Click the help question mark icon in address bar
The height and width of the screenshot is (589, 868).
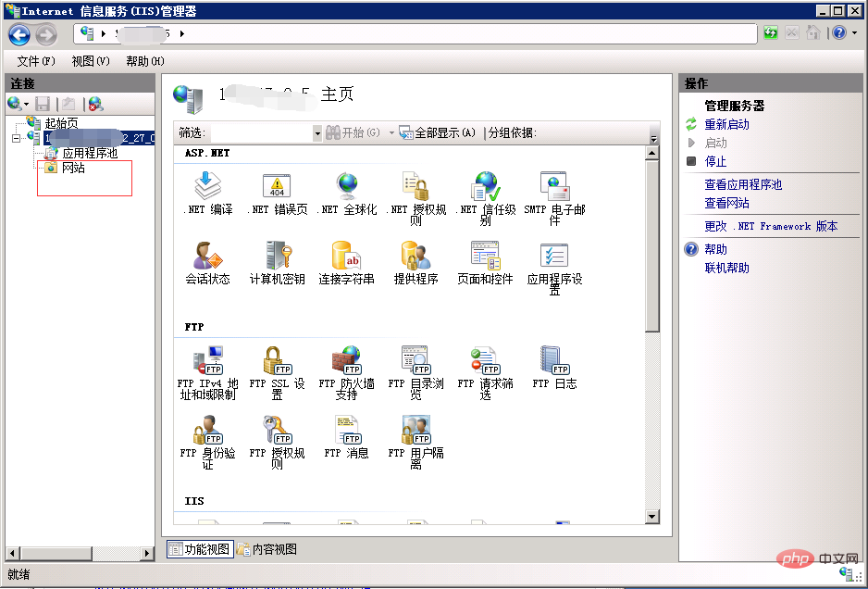[839, 32]
